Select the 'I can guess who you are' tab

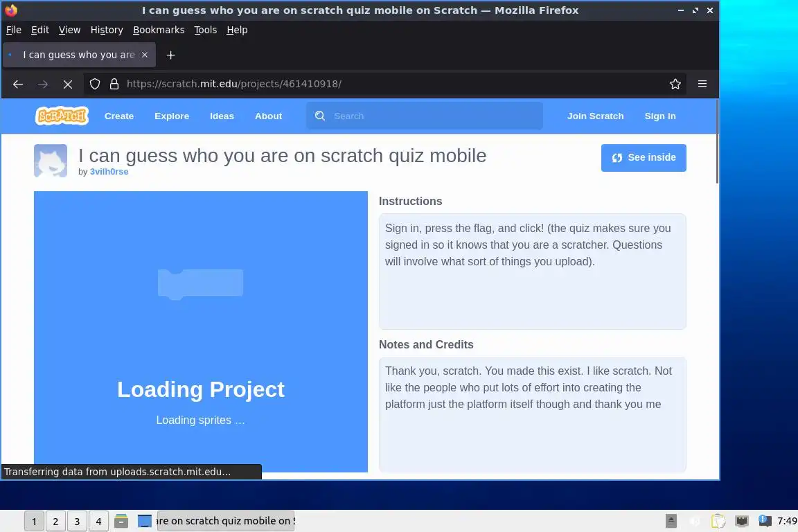click(x=79, y=55)
